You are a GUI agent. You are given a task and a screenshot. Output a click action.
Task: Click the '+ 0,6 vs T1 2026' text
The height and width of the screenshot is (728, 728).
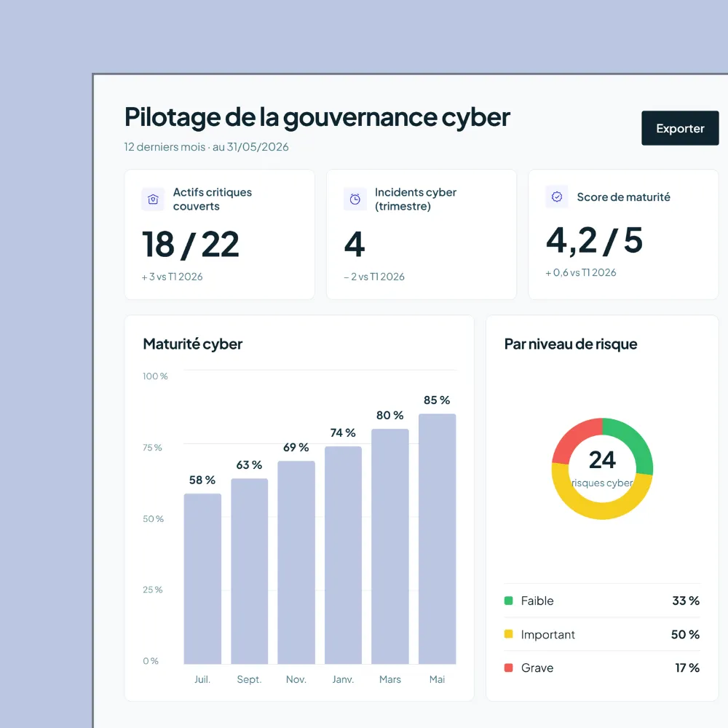coord(581,272)
